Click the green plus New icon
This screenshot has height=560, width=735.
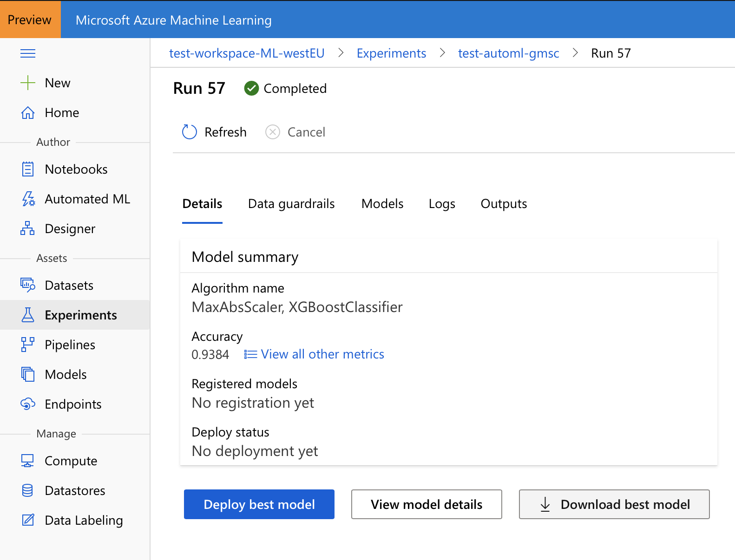point(28,83)
